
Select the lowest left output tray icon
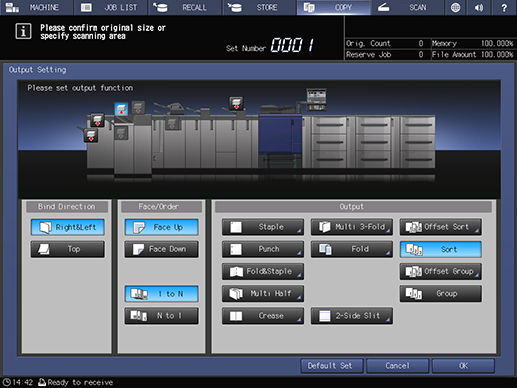click(91, 136)
